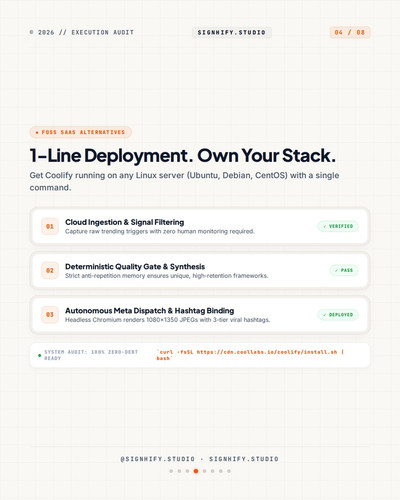Image resolution: width=400 pixels, height=500 pixels.
Task: Select the pagination dot just before the orange one
Action: tap(187, 471)
